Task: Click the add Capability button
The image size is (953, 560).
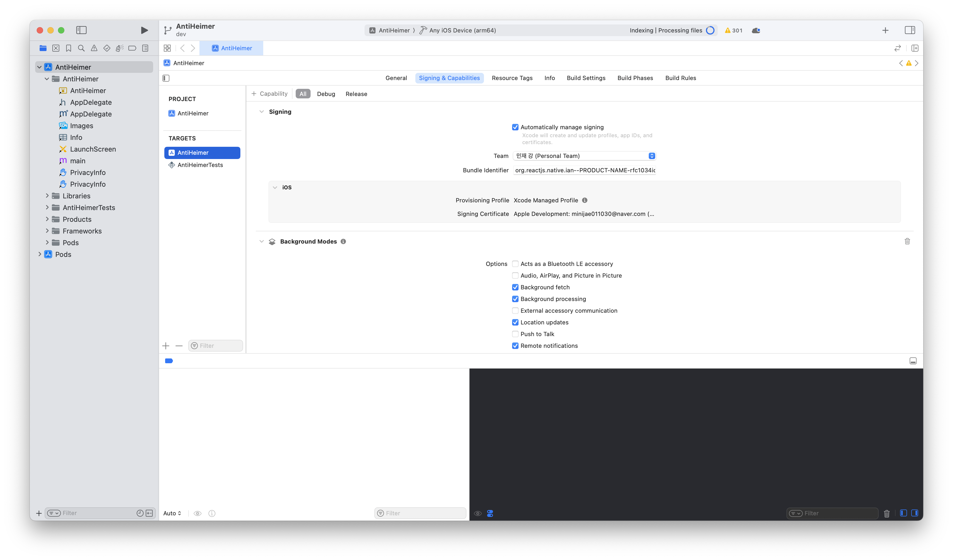Action: tap(269, 94)
